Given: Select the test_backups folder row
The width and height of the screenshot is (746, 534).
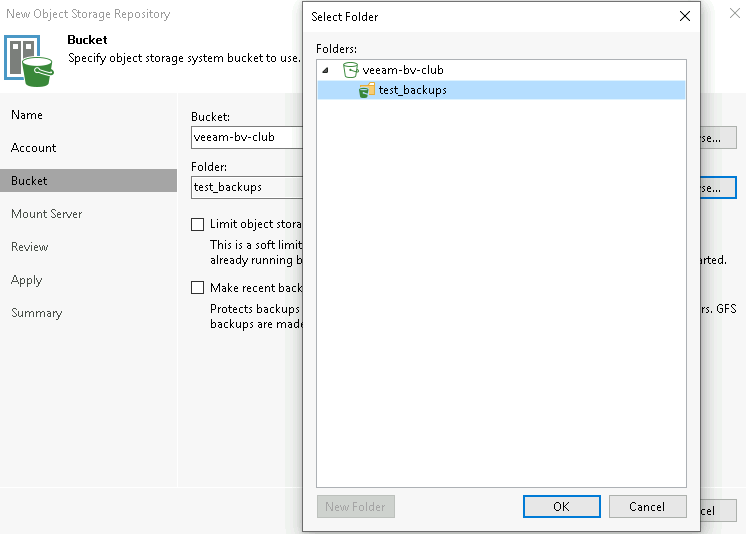Looking at the screenshot, I should pos(501,90).
